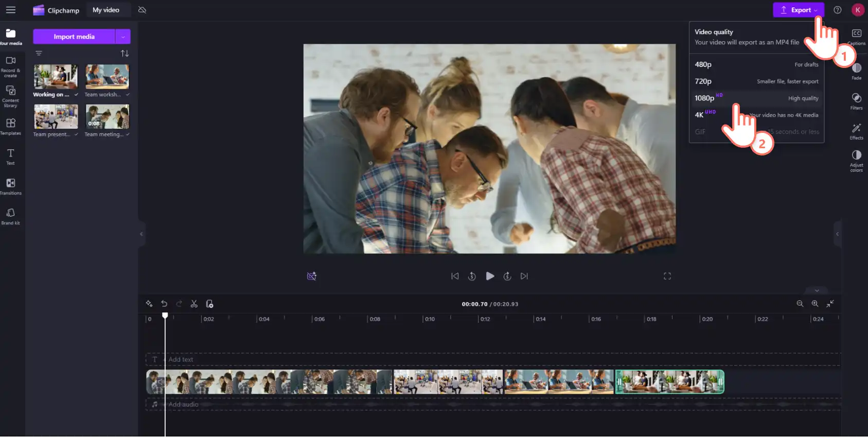Open Transitions panel in sidebar

click(10, 186)
